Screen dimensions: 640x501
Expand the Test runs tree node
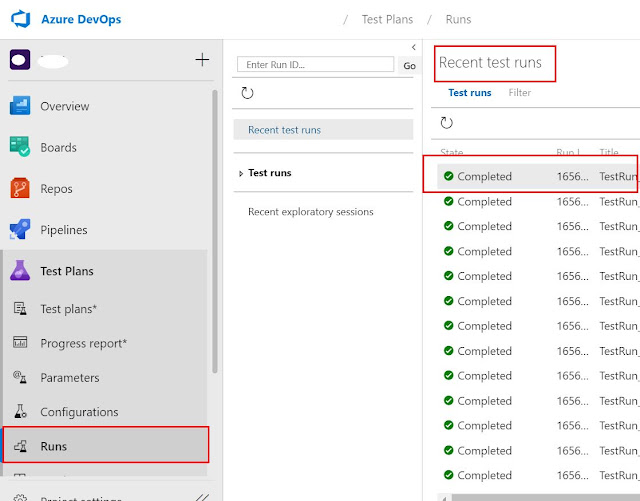click(241, 174)
